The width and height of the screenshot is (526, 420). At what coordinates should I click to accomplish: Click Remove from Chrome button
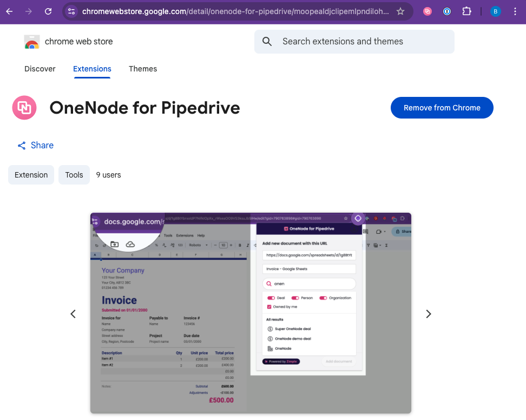442,108
